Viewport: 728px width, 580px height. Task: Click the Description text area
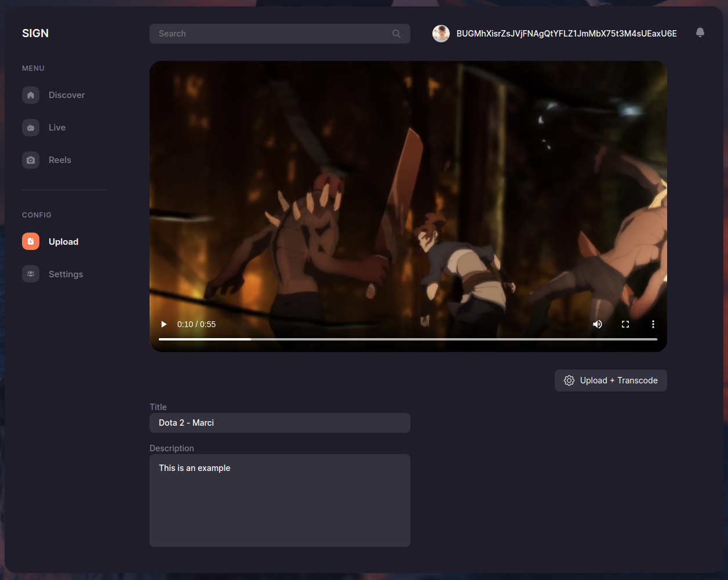click(280, 501)
